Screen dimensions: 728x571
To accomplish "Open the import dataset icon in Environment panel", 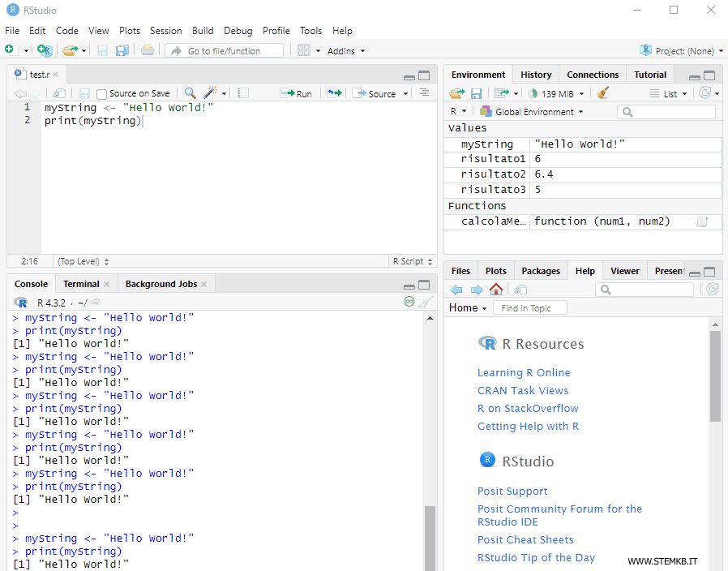I will [502, 93].
